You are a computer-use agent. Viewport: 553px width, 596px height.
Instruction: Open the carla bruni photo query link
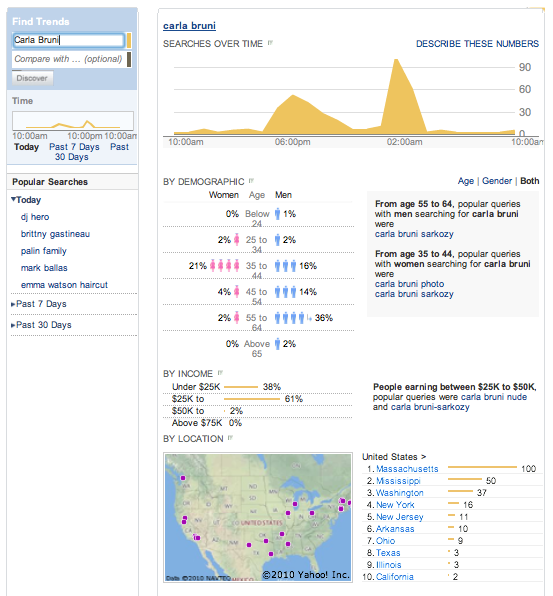(x=409, y=284)
